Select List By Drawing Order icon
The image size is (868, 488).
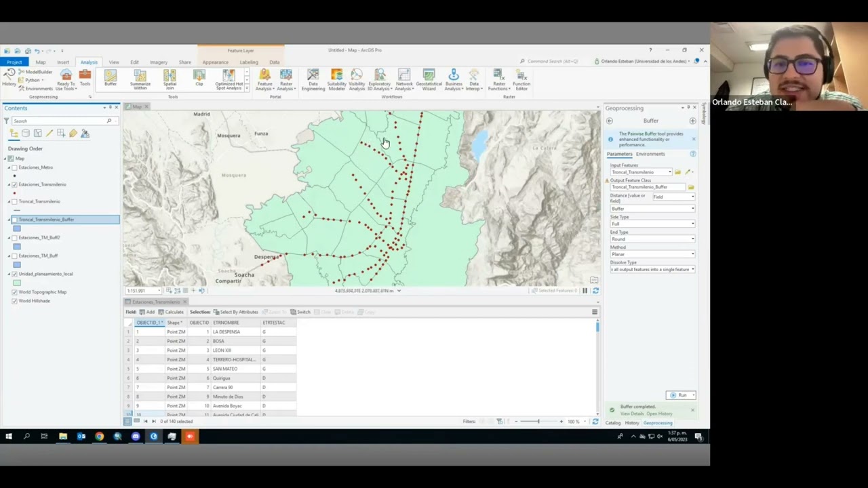coord(14,134)
